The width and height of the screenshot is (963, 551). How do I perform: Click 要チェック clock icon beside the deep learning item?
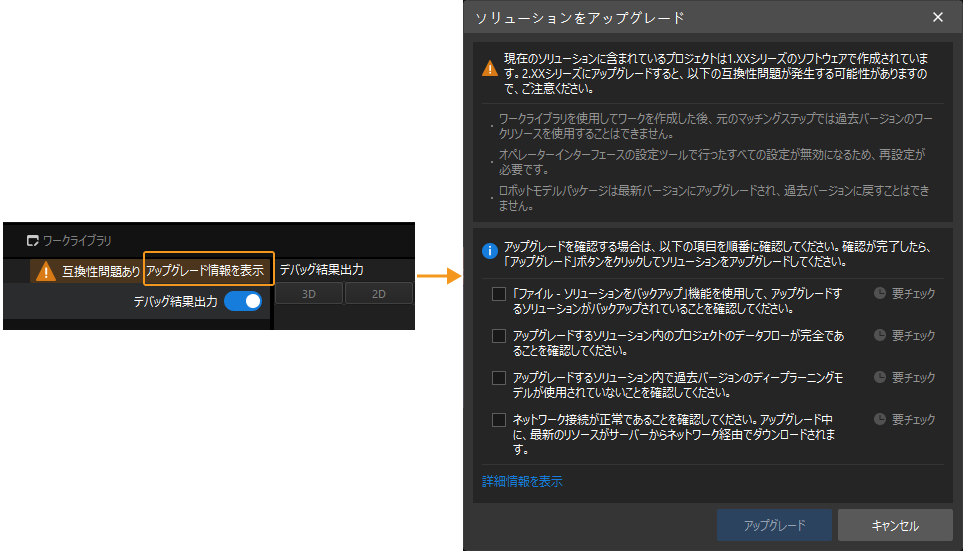tap(879, 377)
